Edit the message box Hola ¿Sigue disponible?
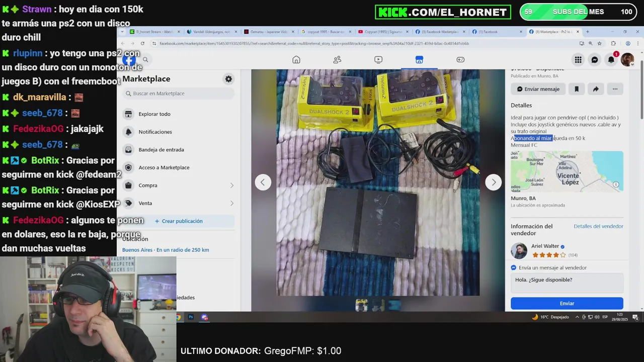This screenshot has height=362, width=644. (x=567, y=283)
